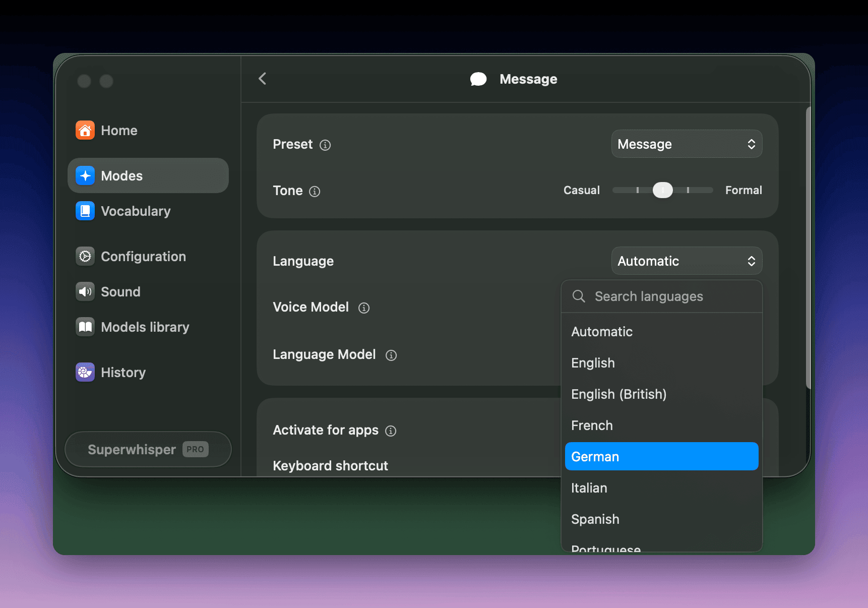Click the Keyboard shortcut label
Image resolution: width=868 pixels, height=608 pixels.
[330, 466]
